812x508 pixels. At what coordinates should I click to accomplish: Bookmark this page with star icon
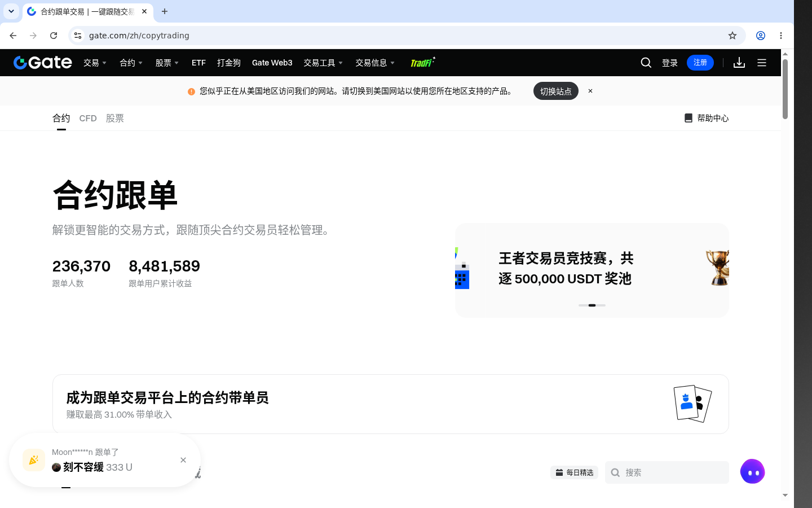tap(732, 36)
